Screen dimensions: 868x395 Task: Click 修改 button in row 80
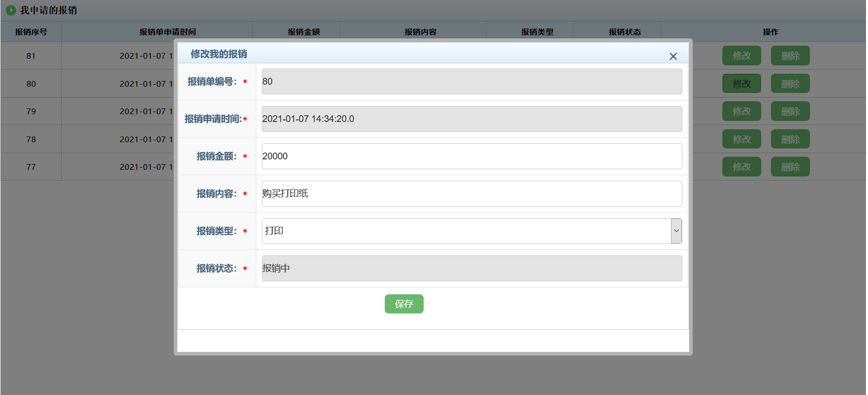[x=741, y=84]
